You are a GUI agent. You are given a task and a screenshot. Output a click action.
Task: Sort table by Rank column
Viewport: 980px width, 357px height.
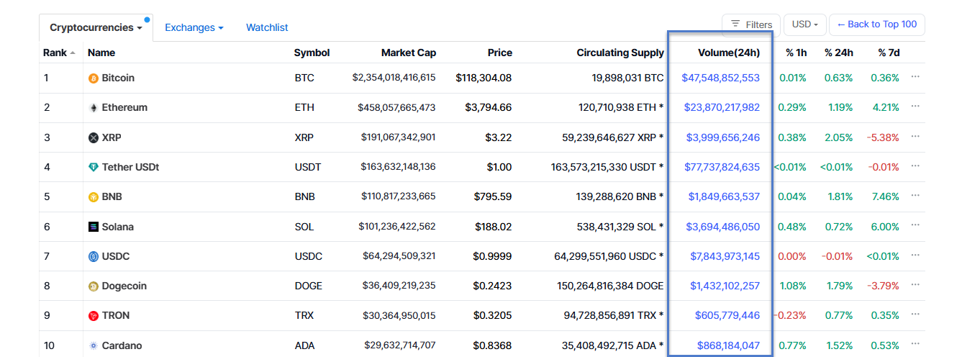pos(59,53)
